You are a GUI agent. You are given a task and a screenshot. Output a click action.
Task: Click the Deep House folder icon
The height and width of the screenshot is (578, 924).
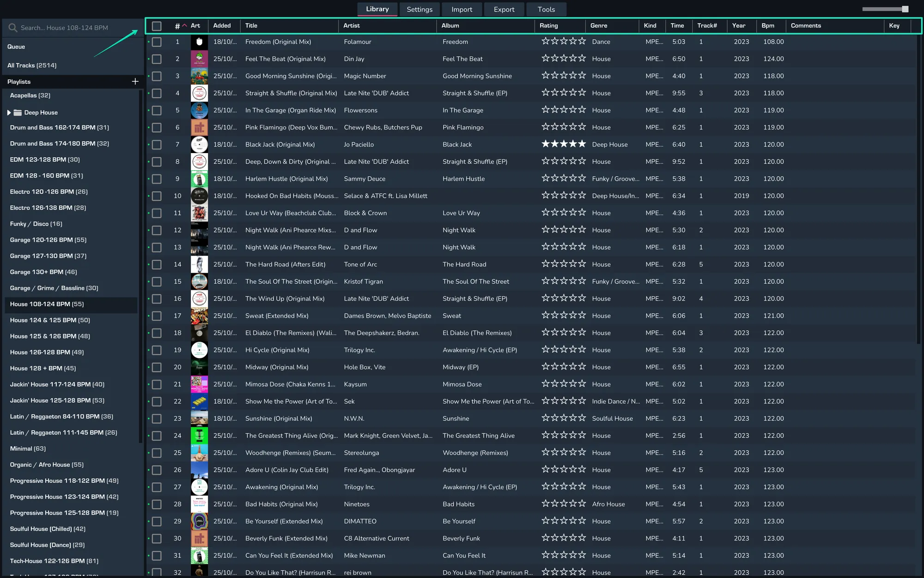click(x=18, y=112)
